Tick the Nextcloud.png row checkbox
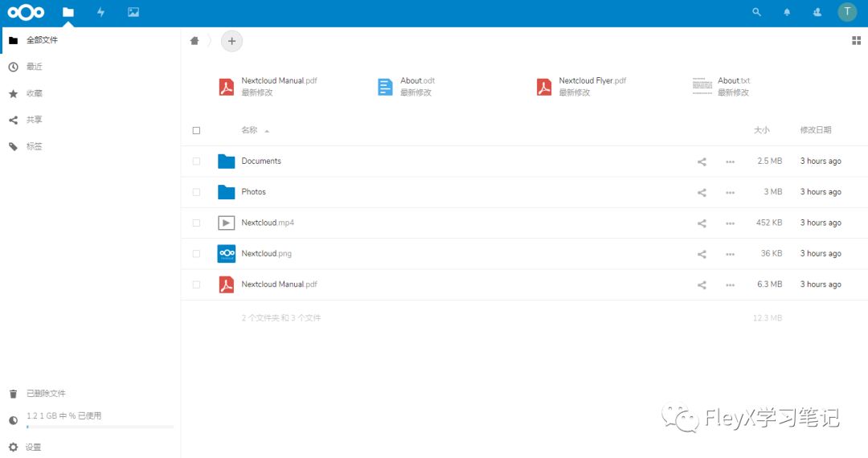 [x=196, y=254]
